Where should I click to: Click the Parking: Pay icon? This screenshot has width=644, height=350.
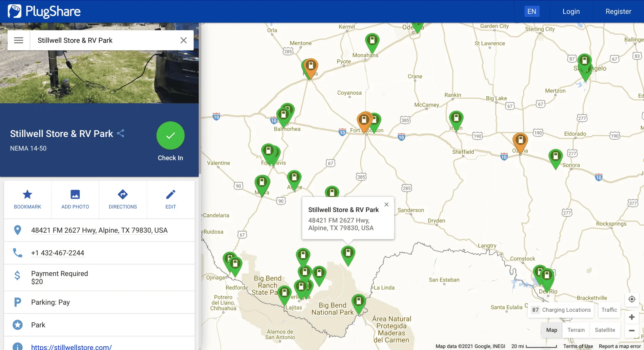(17, 302)
